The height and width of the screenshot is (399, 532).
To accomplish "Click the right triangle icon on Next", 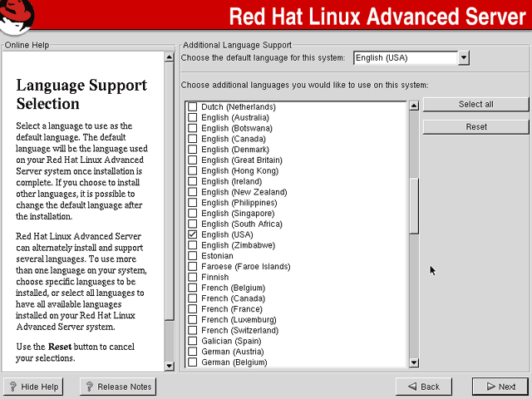I will [x=491, y=387].
